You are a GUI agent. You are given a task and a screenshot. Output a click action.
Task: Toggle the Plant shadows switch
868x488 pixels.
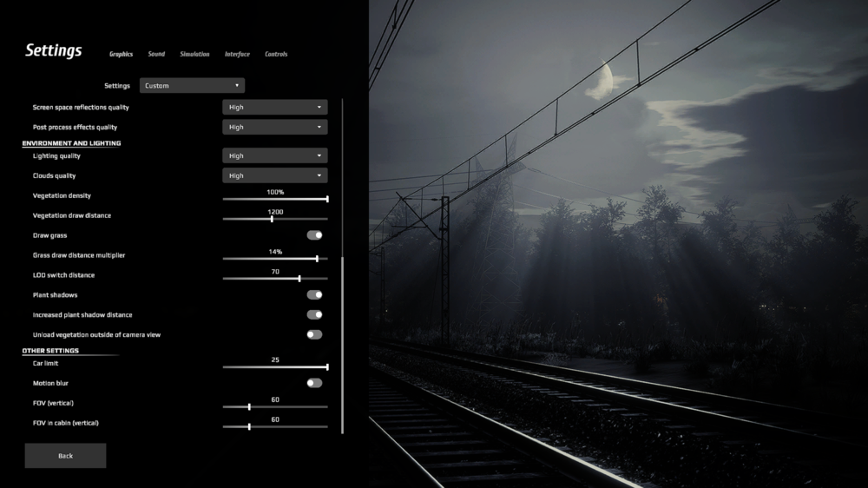click(314, 294)
